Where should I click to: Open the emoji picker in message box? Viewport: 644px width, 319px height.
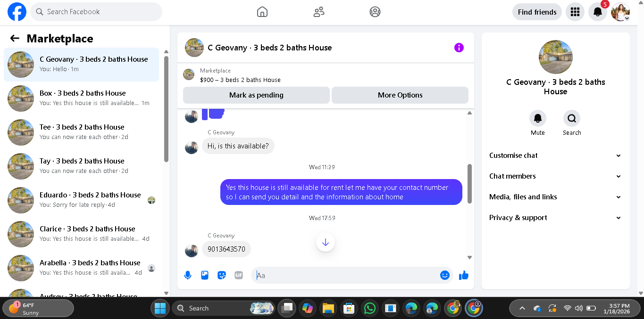click(444, 275)
